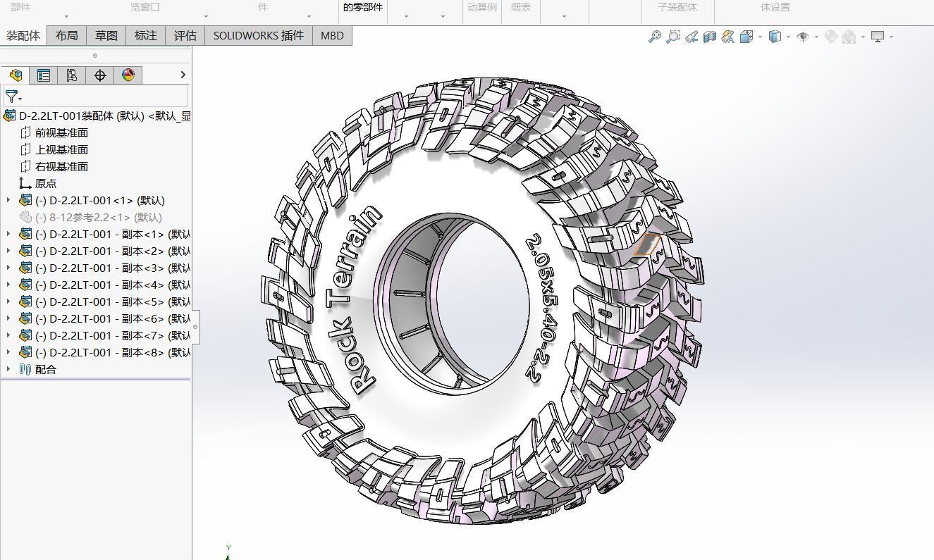Switch to the 布局 tab
This screenshot has width=934, height=560.
(67, 35)
